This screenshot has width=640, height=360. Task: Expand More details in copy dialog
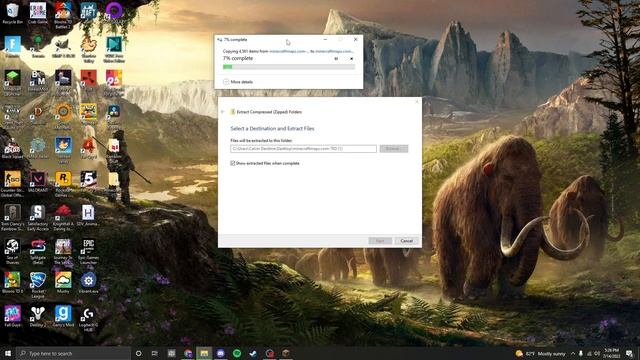[238, 82]
